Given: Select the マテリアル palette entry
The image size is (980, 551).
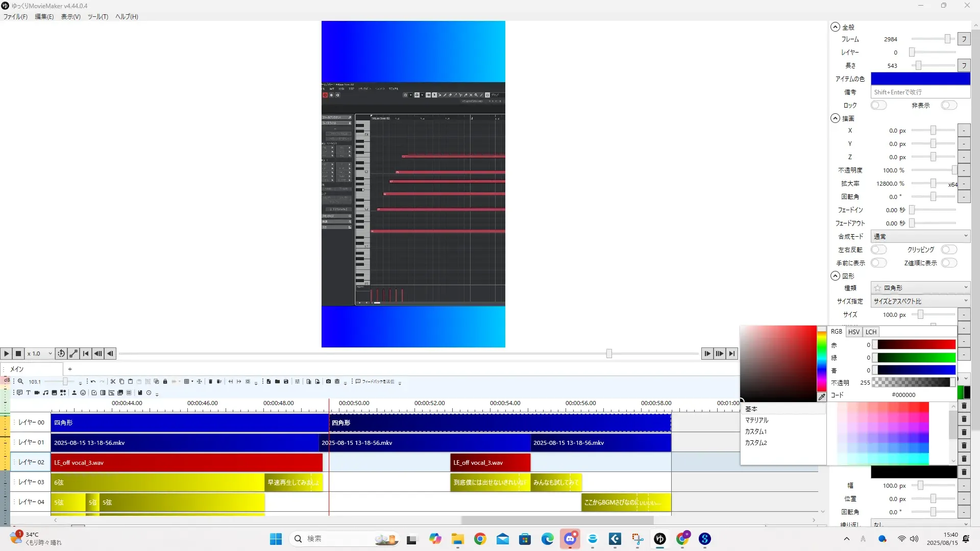Looking at the screenshot, I should click(756, 420).
